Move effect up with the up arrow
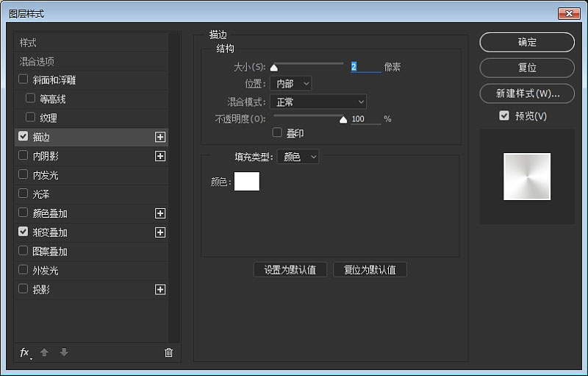 click(x=44, y=352)
